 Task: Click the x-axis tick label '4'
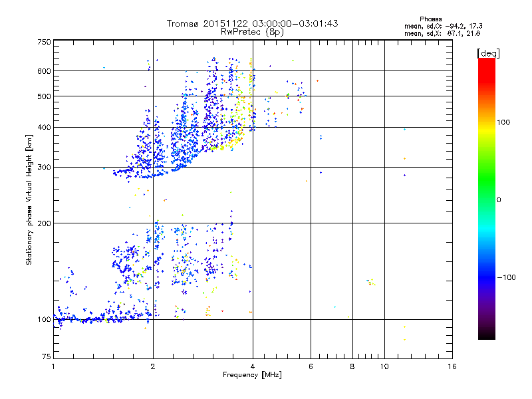click(253, 366)
